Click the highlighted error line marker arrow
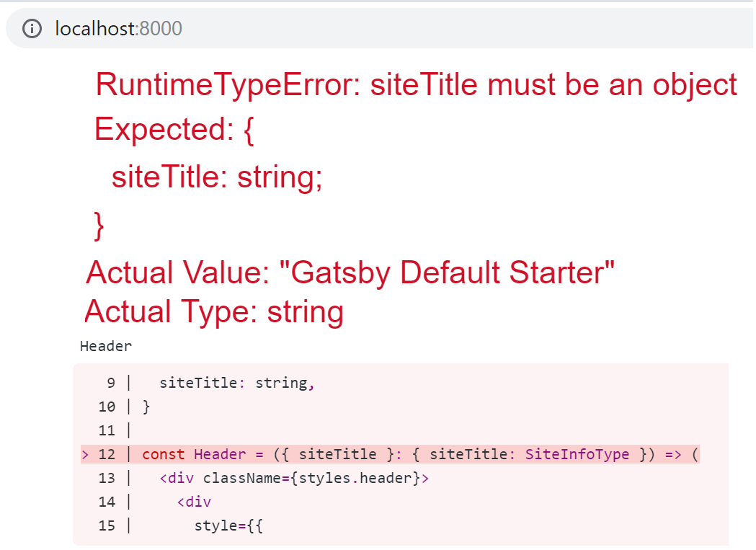This screenshot has height=550, width=756. coord(84,454)
